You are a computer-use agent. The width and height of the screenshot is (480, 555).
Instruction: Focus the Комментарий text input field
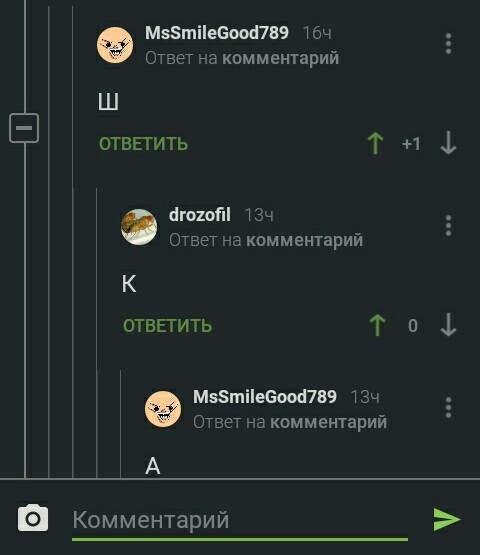tap(240, 521)
